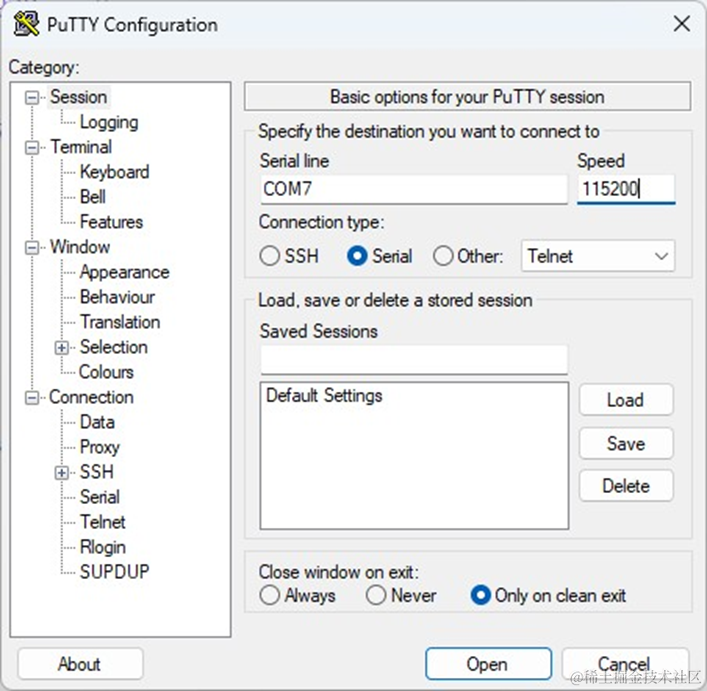Image resolution: width=707 pixels, height=691 pixels.
Task: Select Default Settings in saved sessions
Action: pyautogui.click(x=324, y=396)
